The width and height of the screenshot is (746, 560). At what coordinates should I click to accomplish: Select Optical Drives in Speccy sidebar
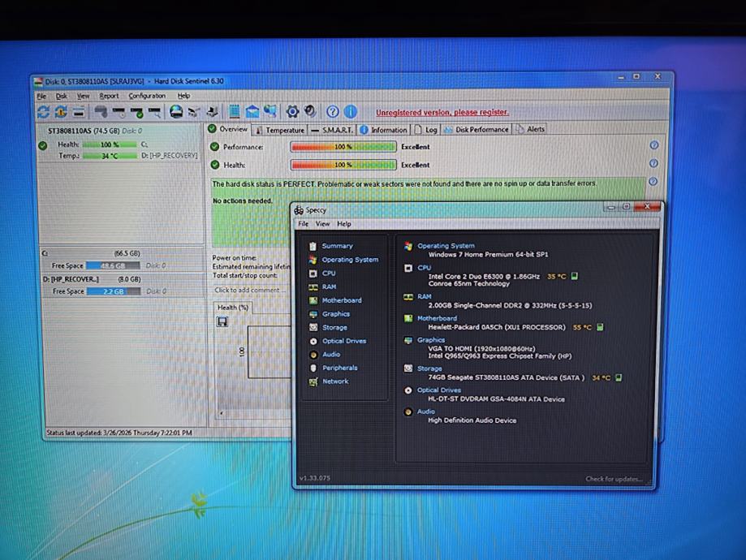[x=344, y=341]
